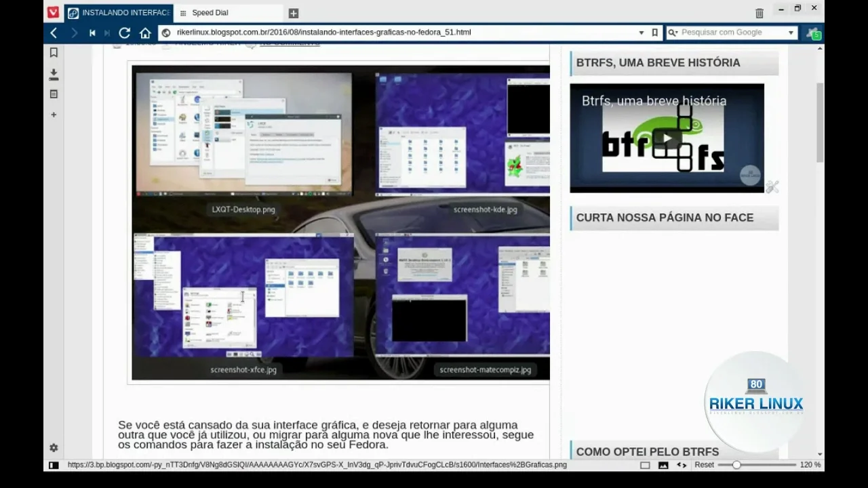The width and height of the screenshot is (868, 488).
Task: Open the search field history dropdown
Action: (x=791, y=33)
